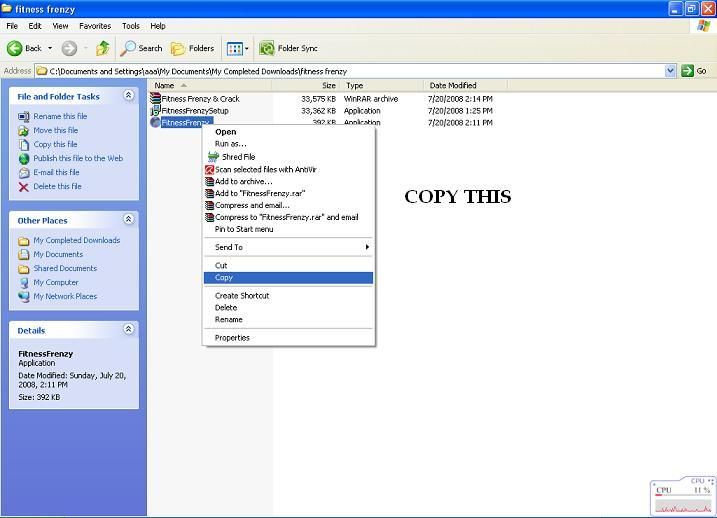Image resolution: width=717 pixels, height=518 pixels.
Task: Open the Favorites menu
Action: tap(95, 26)
